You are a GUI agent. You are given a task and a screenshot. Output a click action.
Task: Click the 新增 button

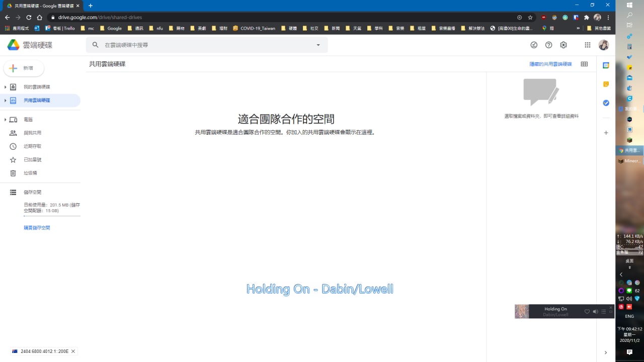click(24, 68)
